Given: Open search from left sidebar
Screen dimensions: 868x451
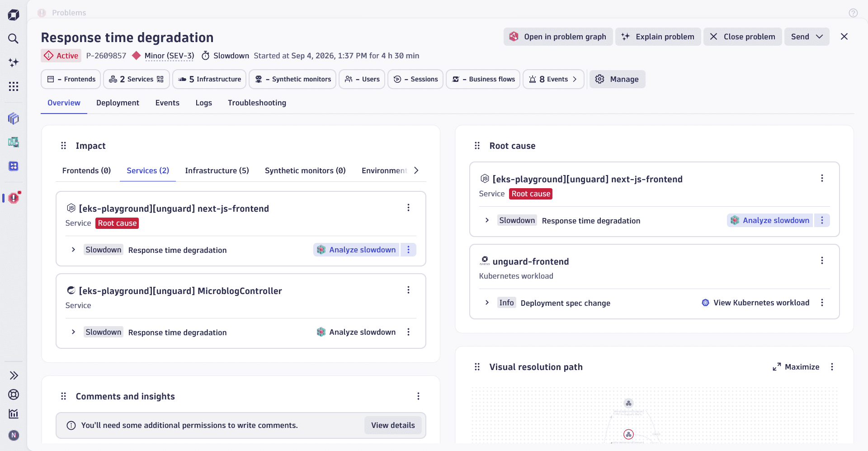Looking at the screenshot, I should click(14, 38).
